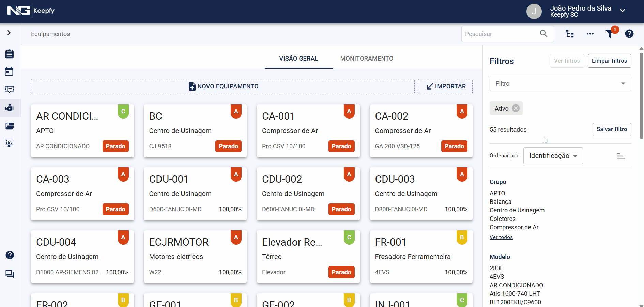Open the clipboard icon in the sidebar
The width and height of the screenshot is (644, 307).
pos(10,54)
